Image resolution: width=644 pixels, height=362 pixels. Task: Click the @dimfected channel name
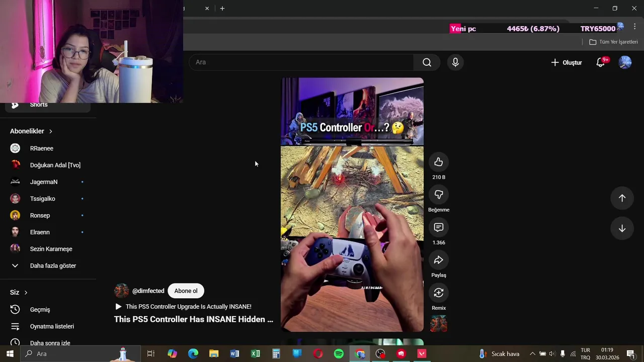coord(148,291)
